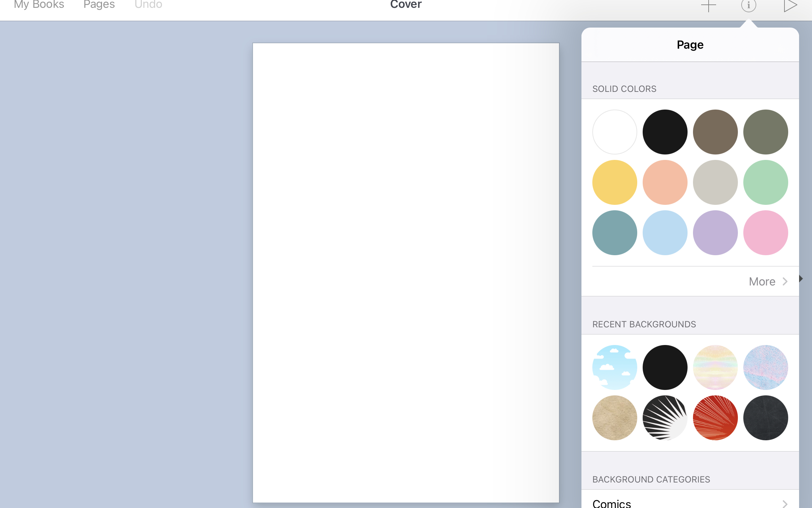Choose the light blue solid color

click(665, 233)
